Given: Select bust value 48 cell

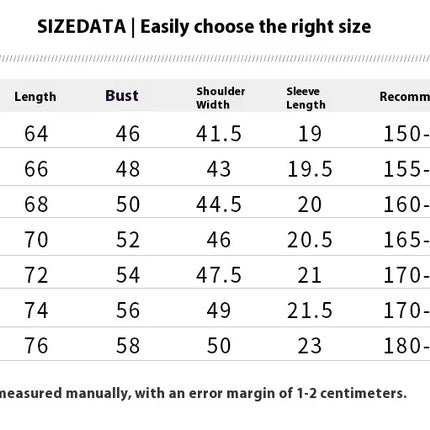Looking at the screenshot, I should click(x=128, y=169).
